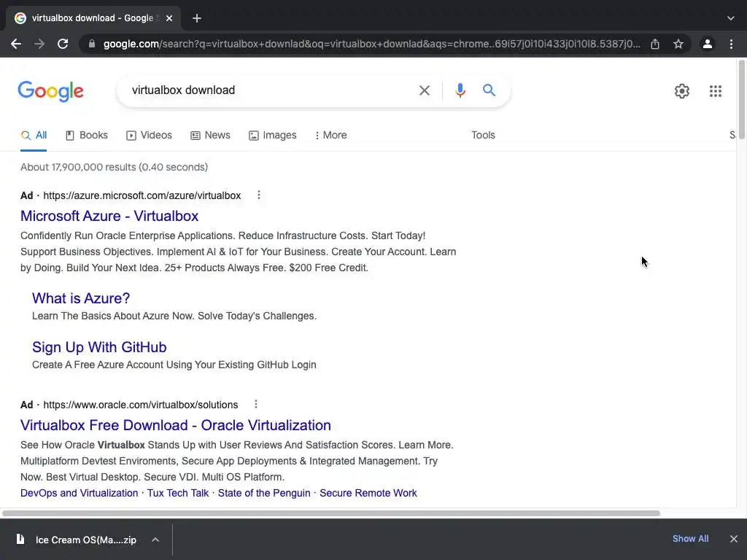Open the What is Azure? link
The image size is (747, 560).
point(81,298)
